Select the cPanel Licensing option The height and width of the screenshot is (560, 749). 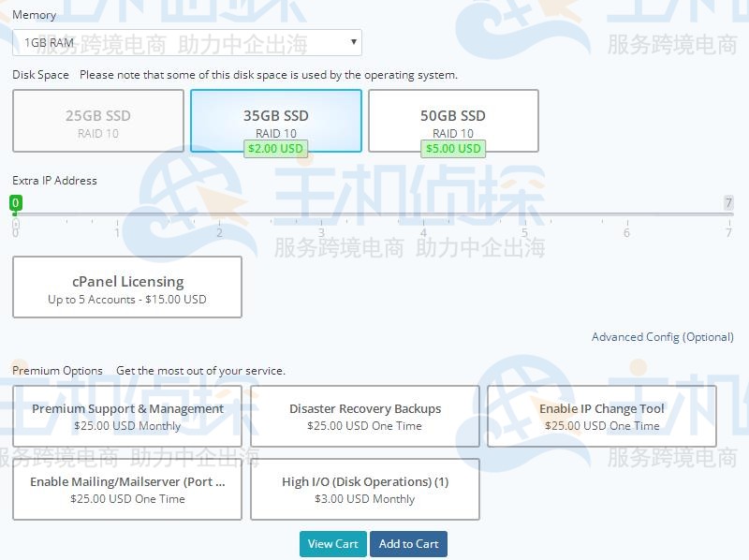tap(126, 287)
